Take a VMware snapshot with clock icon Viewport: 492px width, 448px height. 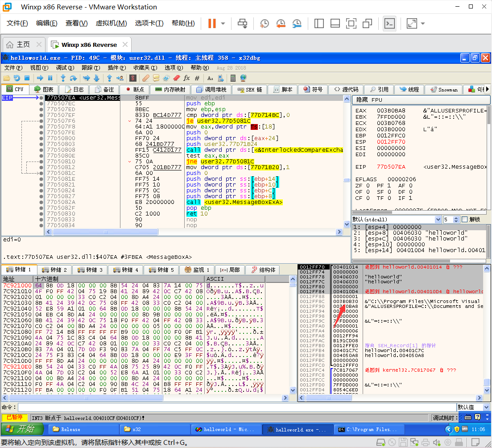[x=264, y=23]
